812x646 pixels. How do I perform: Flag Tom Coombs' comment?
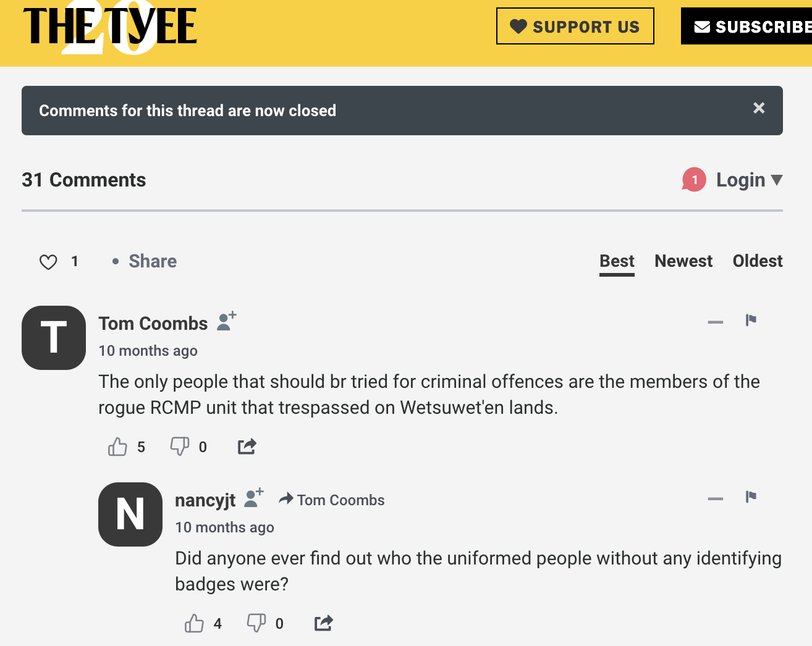click(x=751, y=320)
